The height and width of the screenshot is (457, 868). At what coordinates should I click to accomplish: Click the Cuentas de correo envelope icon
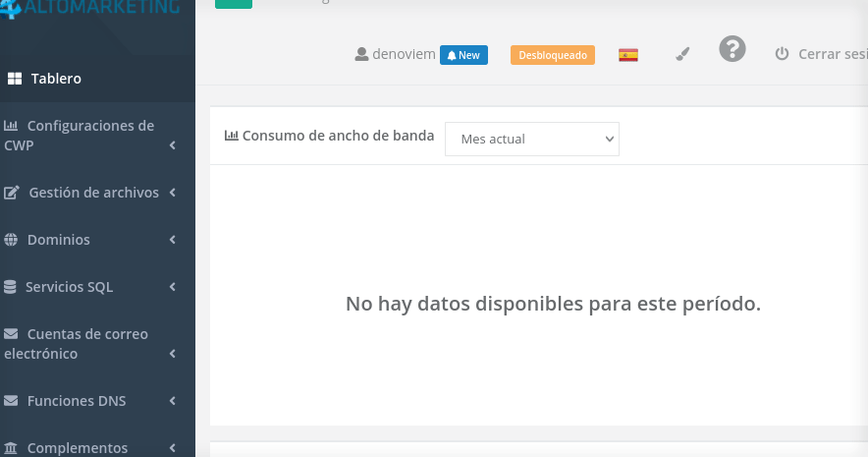pos(11,334)
